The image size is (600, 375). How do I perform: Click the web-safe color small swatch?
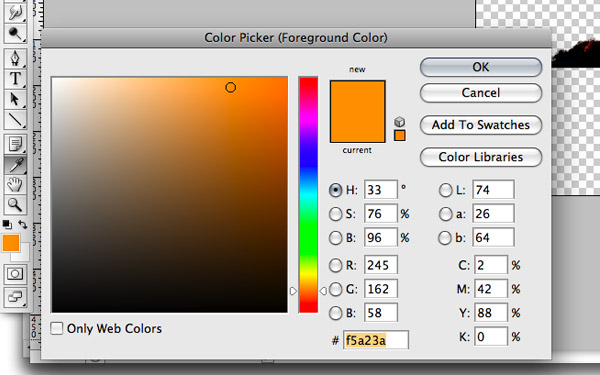(x=399, y=135)
